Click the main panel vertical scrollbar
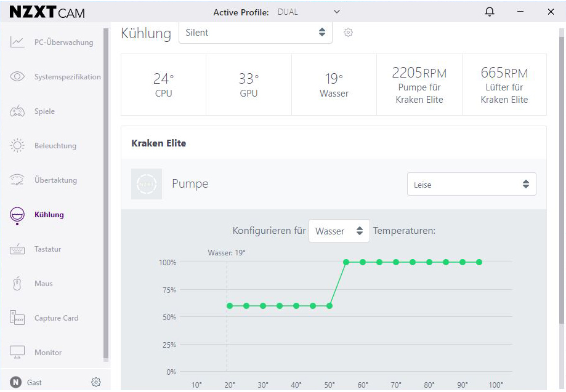This screenshot has width=566, height=392. tap(561, 178)
